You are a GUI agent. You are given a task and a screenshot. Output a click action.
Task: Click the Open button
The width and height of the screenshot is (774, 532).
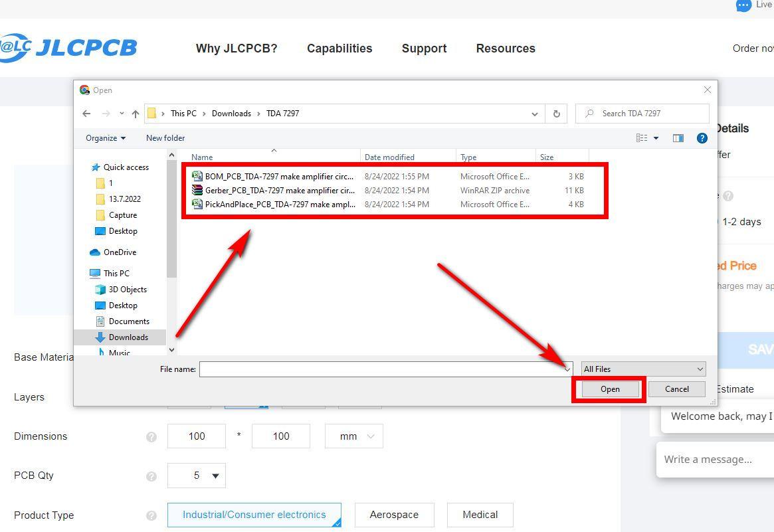click(610, 389)
